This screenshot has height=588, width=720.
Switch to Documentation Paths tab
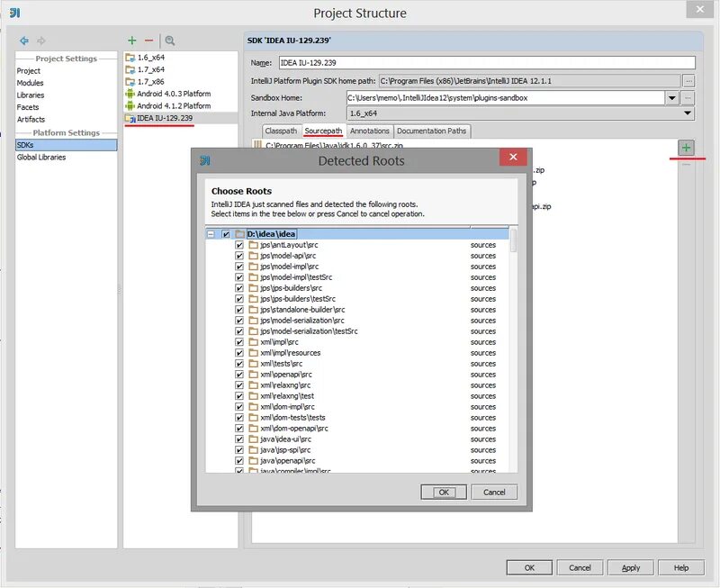(432, 131)
